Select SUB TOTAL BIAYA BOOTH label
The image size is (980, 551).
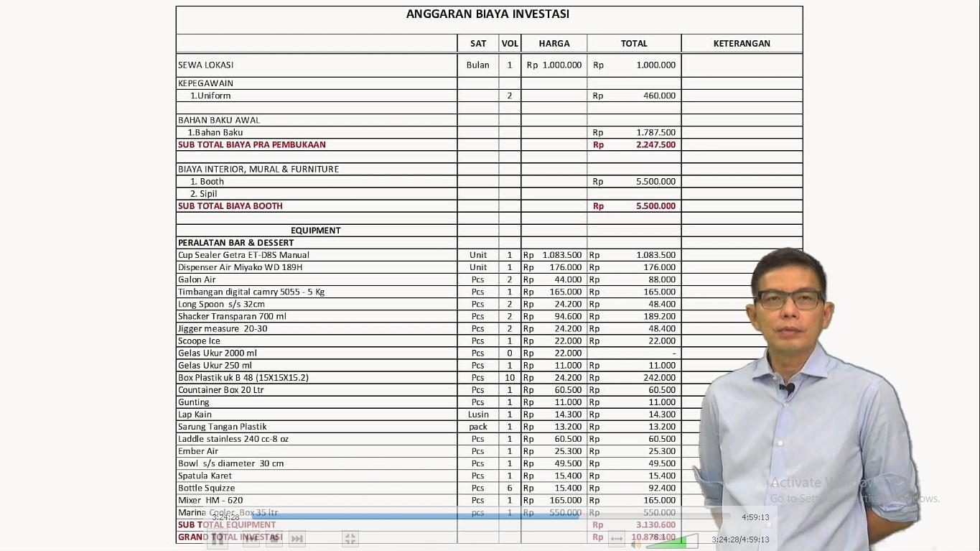tap(230, 206)
